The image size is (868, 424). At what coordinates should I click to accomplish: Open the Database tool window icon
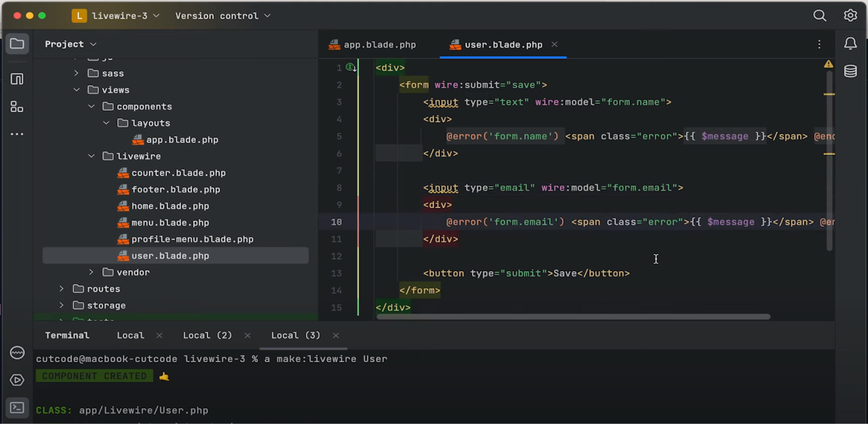(x=851, y=71)
